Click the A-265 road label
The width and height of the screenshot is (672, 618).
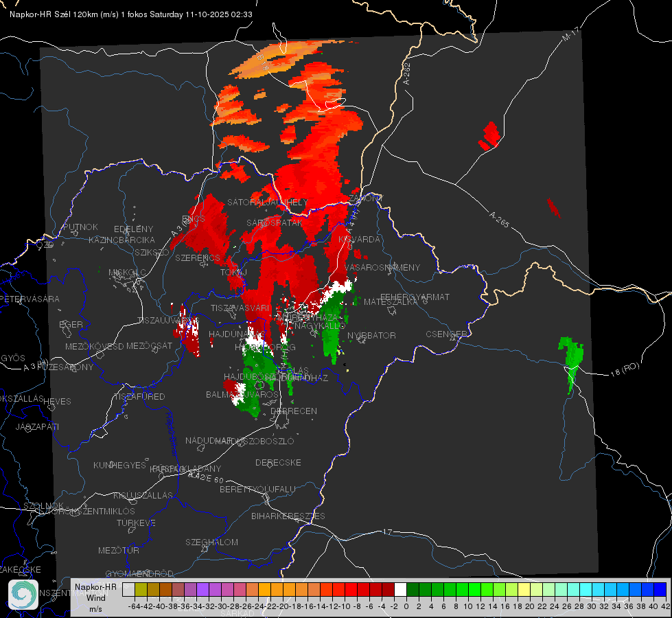(499, 220)
